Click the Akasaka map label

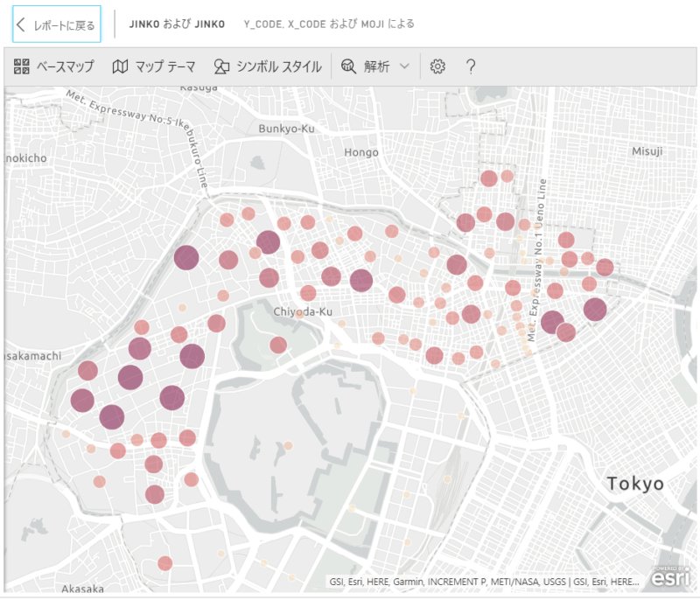tap(82, 589)
